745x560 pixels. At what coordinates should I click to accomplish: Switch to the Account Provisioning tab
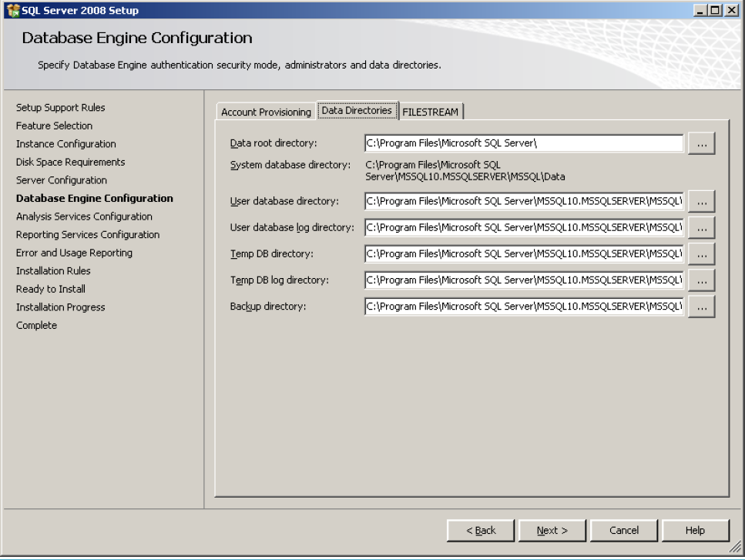[x=265, y=111]
